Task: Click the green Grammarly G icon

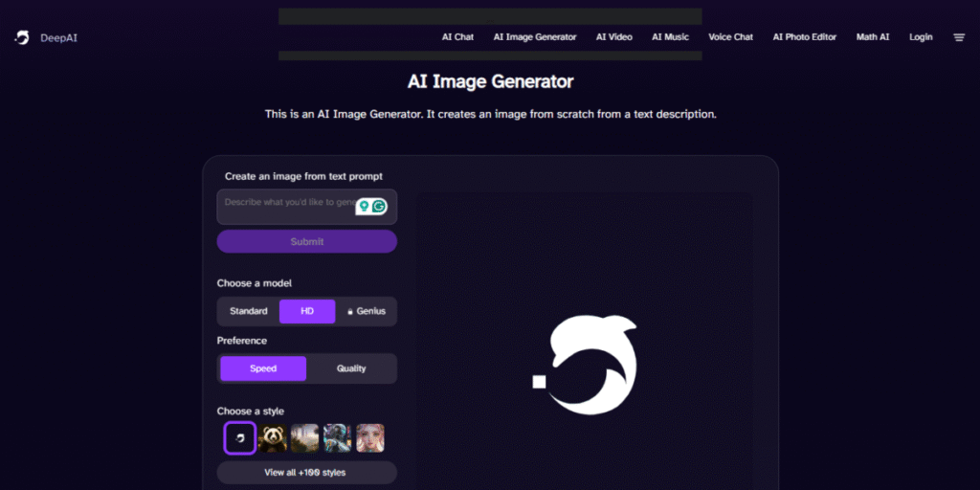Action: point(379,207)
